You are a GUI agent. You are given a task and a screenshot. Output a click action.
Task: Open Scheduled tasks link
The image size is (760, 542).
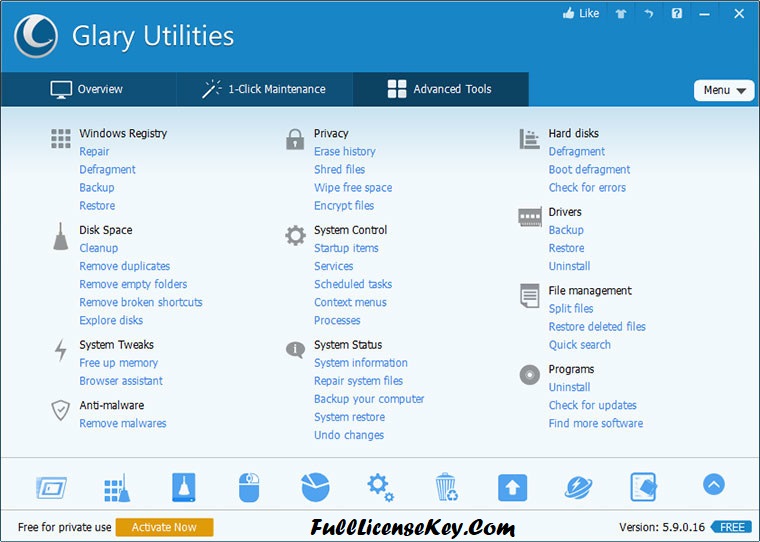tap(353, 284)
